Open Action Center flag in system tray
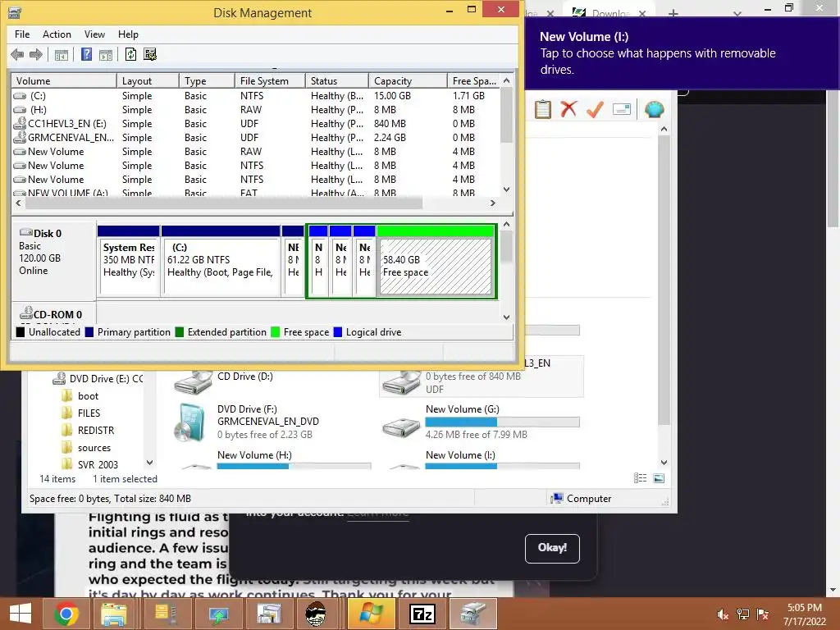 (763, 614)
